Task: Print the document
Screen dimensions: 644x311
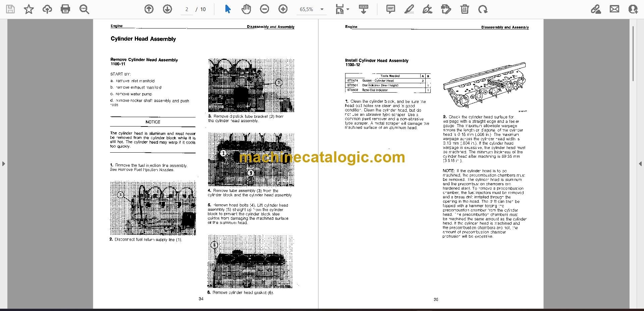Action: point(65,9)
